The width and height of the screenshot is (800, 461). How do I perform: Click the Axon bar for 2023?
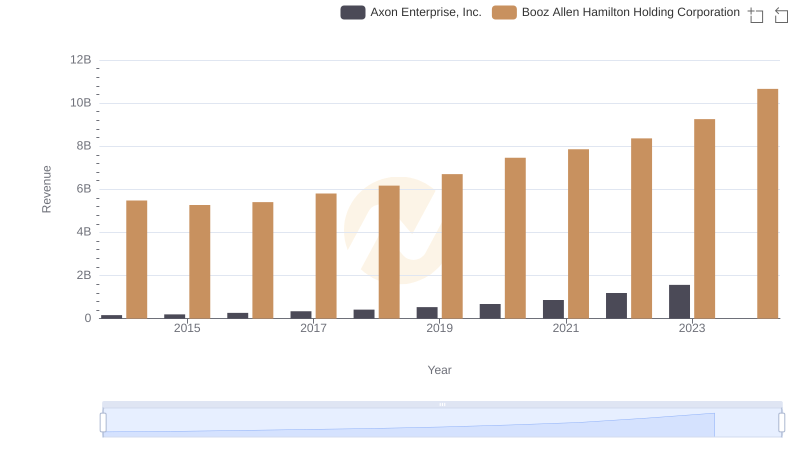point(679,301)
